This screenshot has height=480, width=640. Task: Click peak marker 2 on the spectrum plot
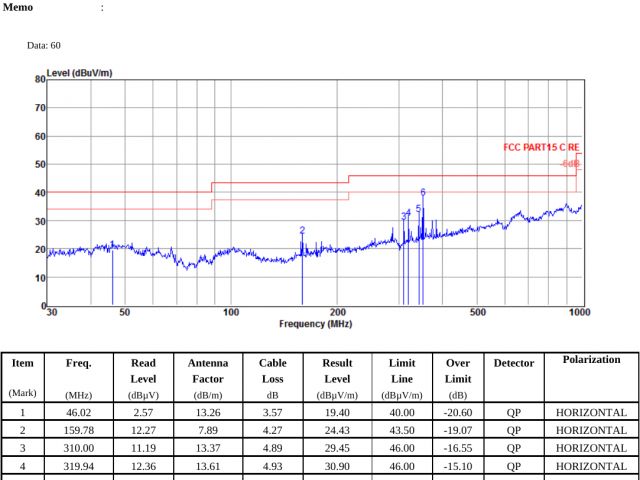[302, 230]
